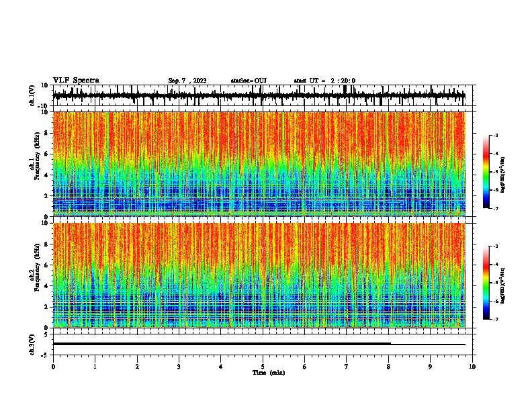
Task: Select the "start UT = 2 :20: 0" text
Action: [324, 81]
